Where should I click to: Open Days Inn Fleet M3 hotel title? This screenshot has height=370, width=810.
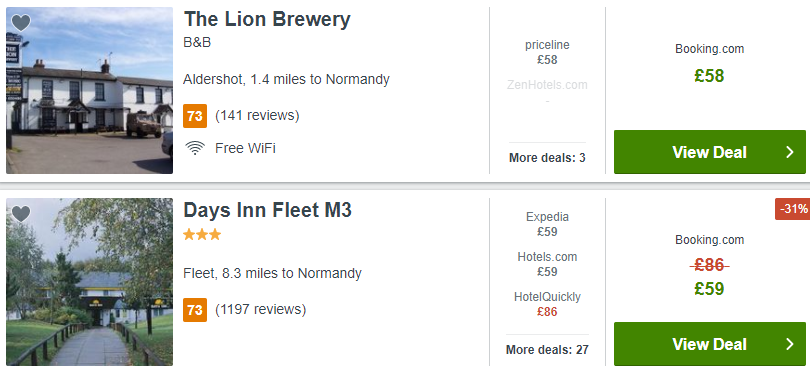pos(268,210)
